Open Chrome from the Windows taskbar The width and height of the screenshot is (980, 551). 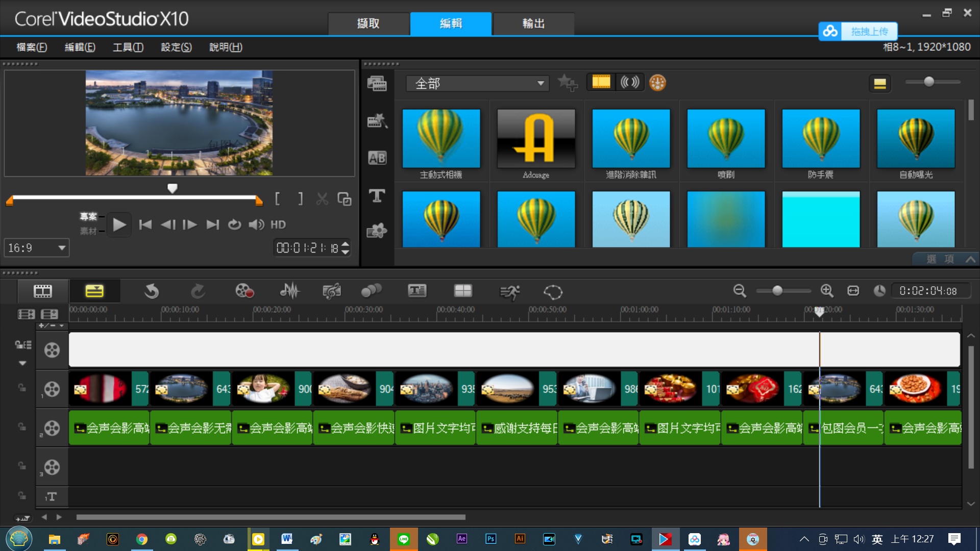pyautogui.click(x=142, y=539)
